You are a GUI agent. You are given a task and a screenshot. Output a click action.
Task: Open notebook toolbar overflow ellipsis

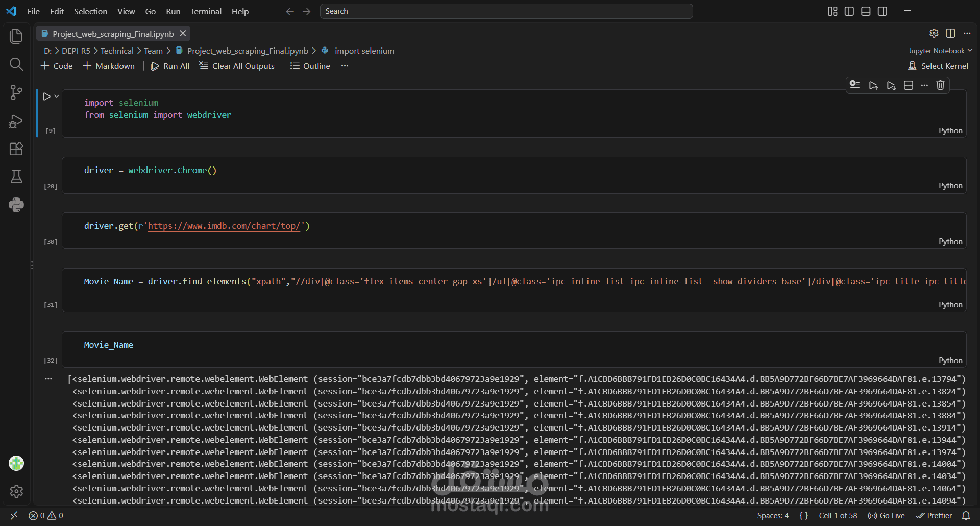(345, 66)
